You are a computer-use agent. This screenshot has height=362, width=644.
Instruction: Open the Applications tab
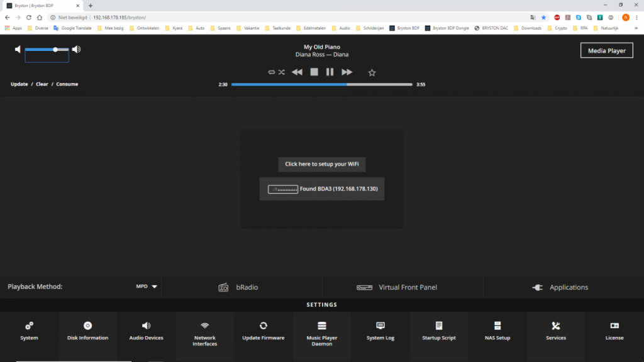pyautogui.click(x=563, y=287)
